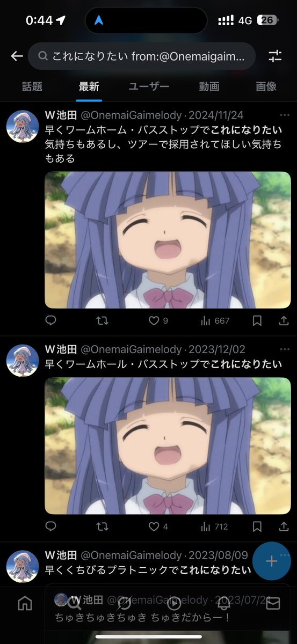Image resolution: width=297 pixels, height=644 pixels.
Task: Open @OnemaiGaimelody handle on first tweet
Action: coord(132,115)
